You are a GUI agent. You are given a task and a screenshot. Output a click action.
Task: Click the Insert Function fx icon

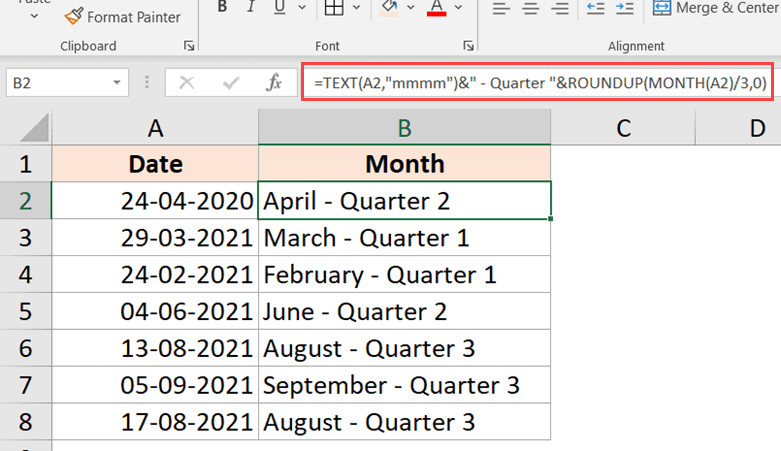[274, 83]
